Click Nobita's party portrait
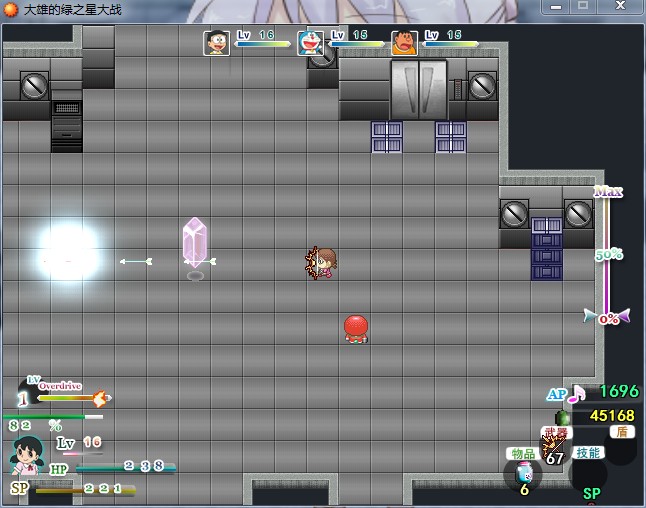 (217, 43)
